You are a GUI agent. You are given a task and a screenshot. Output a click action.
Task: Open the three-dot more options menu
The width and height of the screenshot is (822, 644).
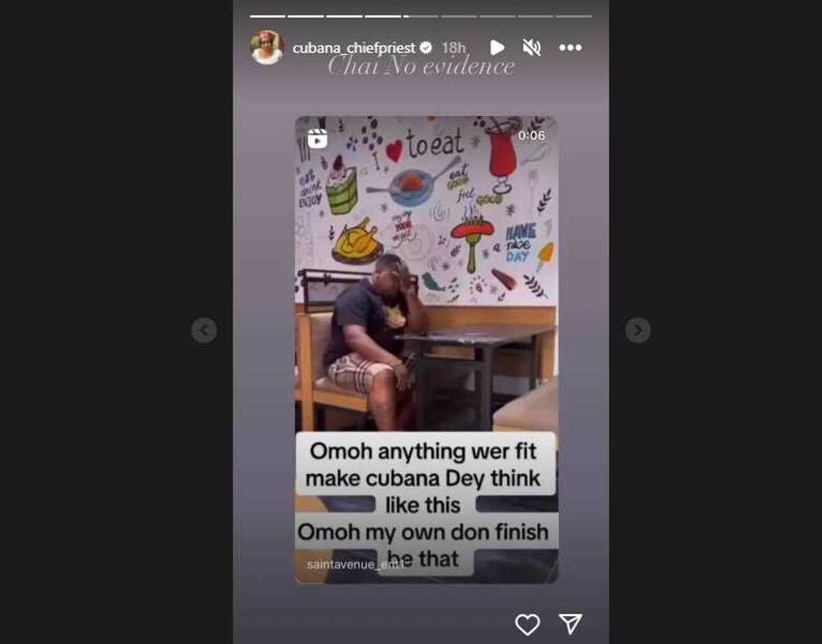(570, 48)
